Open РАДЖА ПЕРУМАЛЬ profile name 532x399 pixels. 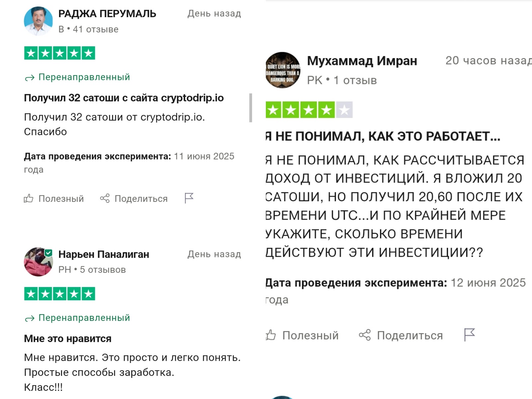point(107,14)
